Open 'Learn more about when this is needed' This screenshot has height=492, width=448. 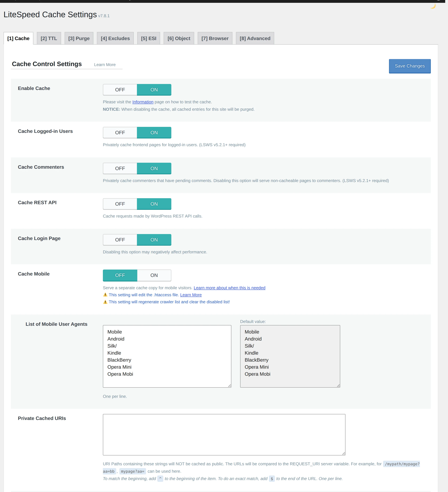229,288
